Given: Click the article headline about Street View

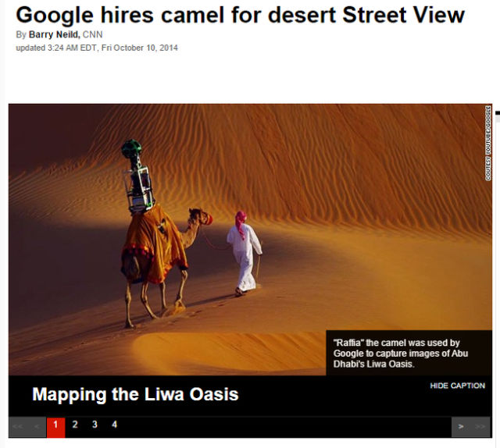Looking at the screenshot, I should point(240,16).
